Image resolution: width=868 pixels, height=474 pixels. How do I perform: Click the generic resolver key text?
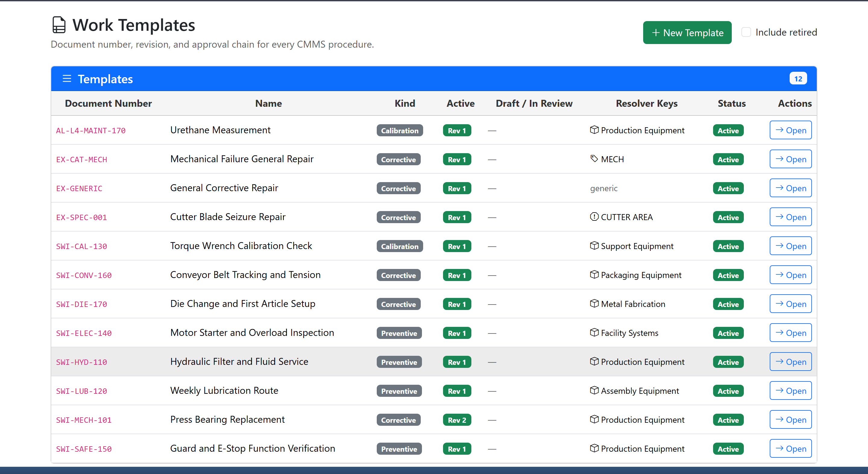pyautogui.click(x=604, y=188)
